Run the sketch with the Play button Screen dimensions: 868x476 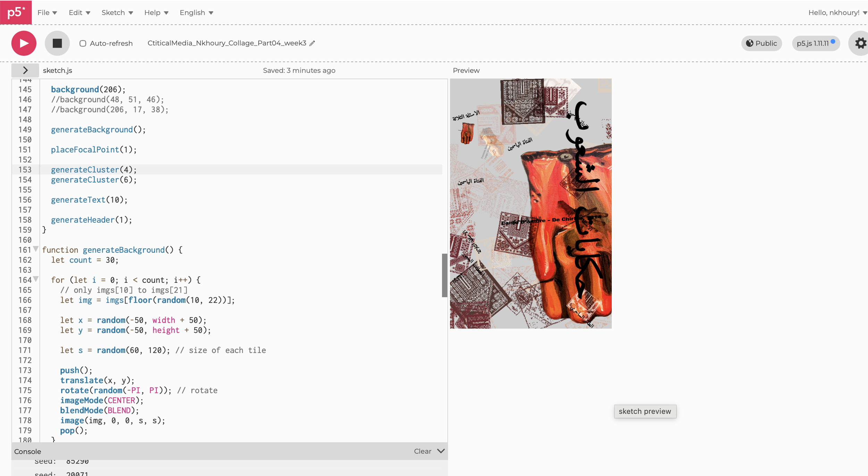pos(24,43)
